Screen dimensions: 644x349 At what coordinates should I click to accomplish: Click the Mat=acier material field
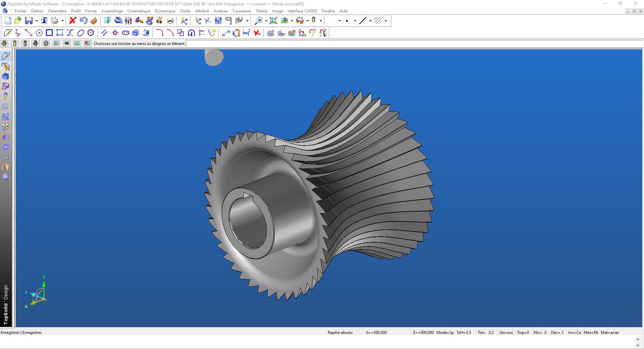[x=610, y=333]
